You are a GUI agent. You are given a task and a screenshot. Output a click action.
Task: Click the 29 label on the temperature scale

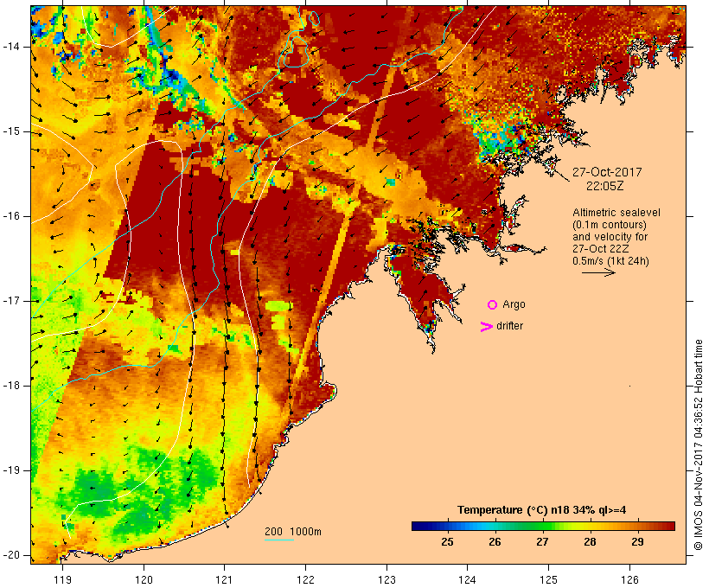click(x=637, y=542)
